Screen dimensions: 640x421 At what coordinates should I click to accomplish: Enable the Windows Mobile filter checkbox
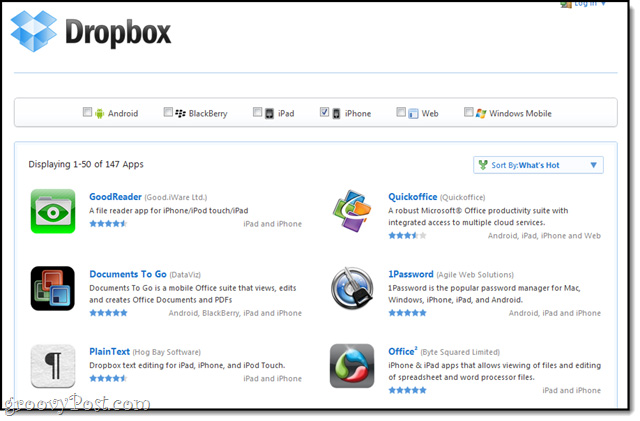pos(469,112)
